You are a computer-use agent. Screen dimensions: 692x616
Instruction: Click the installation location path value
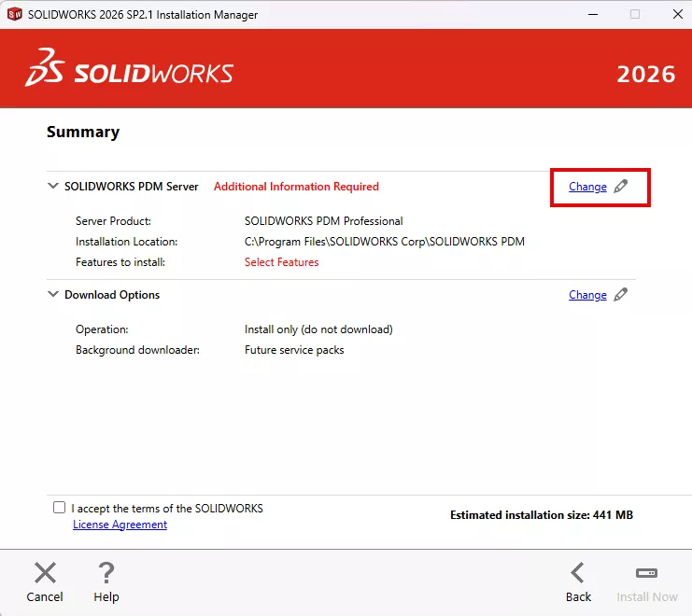click(385, 242)
